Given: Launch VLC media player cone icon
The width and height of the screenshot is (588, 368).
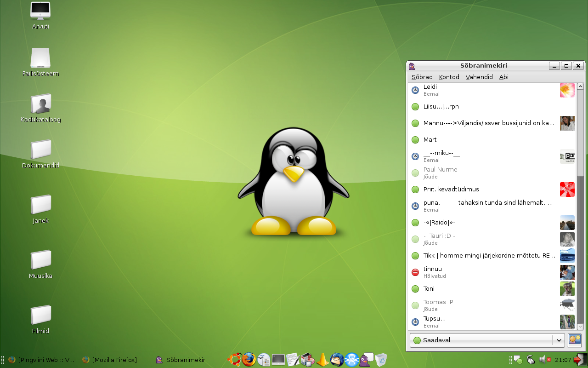Looking at the screenshot, I should point(322,360).
